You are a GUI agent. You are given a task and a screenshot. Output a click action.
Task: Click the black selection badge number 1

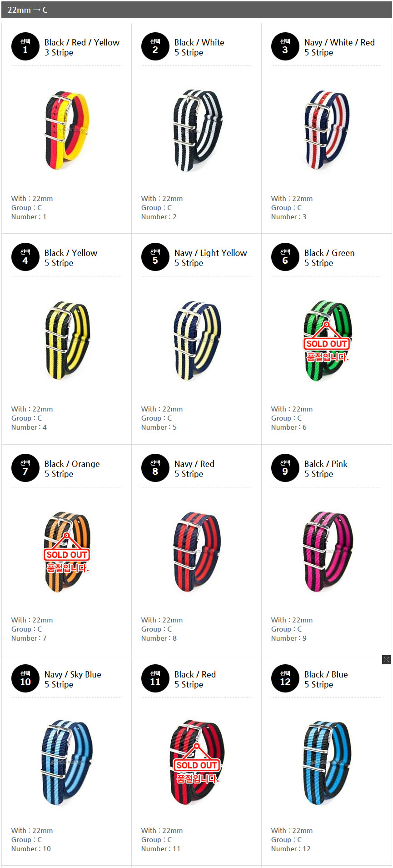(x=25, y=46)
